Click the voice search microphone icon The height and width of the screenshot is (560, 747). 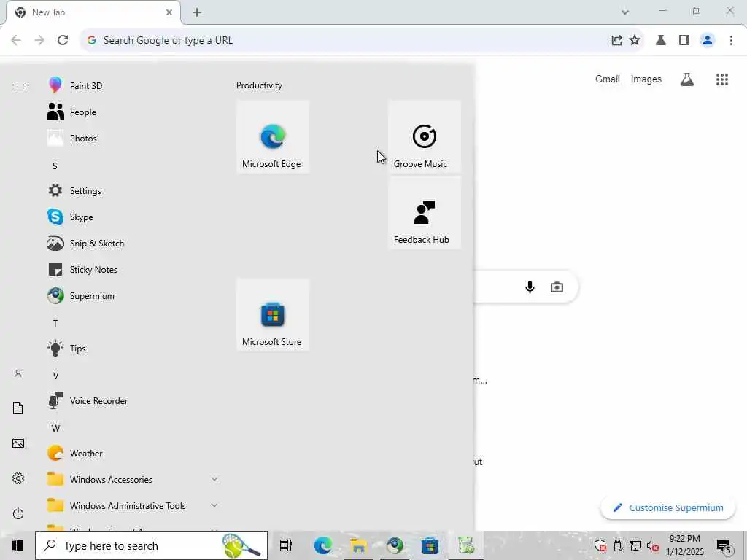pyautogui.click(x=530, y=287)
